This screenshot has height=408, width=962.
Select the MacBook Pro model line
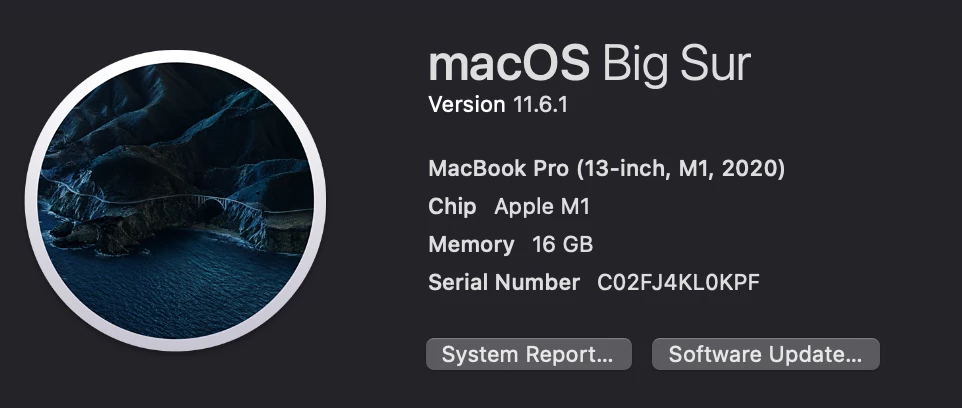[x=606, y=168]
